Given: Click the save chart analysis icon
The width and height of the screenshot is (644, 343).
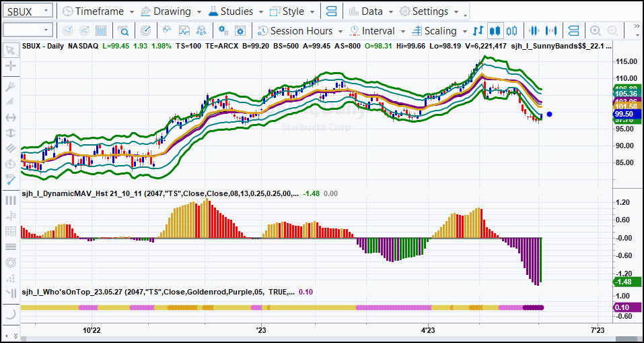Looking at the screenshot, I should 185,31.
